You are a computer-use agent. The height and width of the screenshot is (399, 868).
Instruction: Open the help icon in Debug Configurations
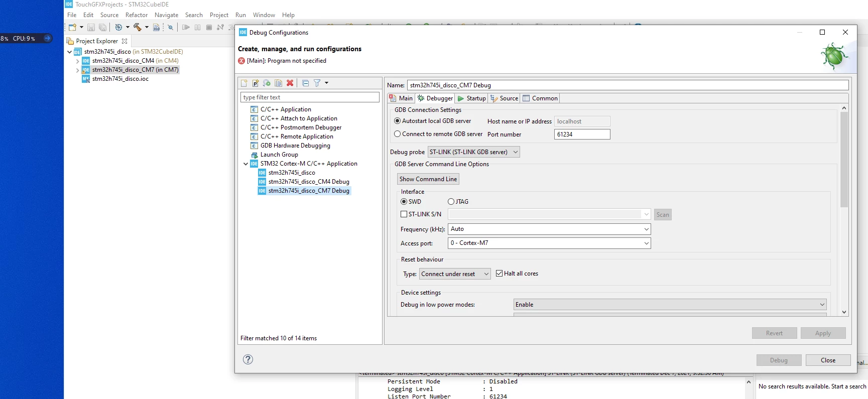248,359
